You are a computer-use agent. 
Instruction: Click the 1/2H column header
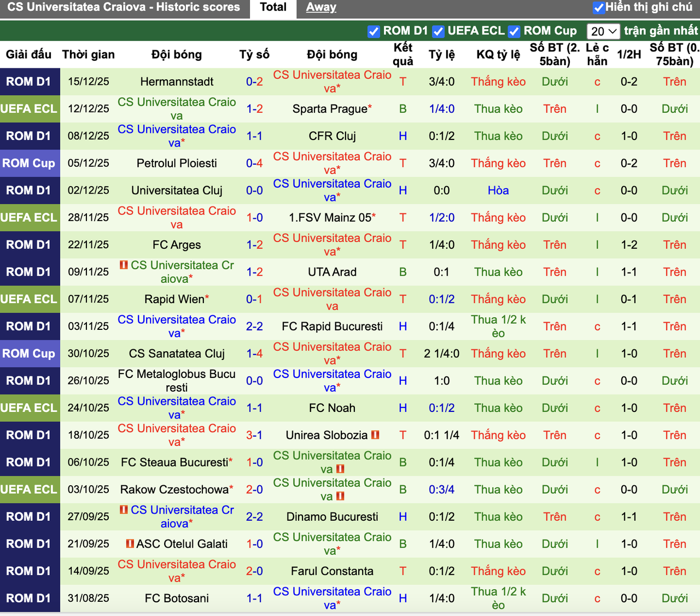tap(629, 55)
